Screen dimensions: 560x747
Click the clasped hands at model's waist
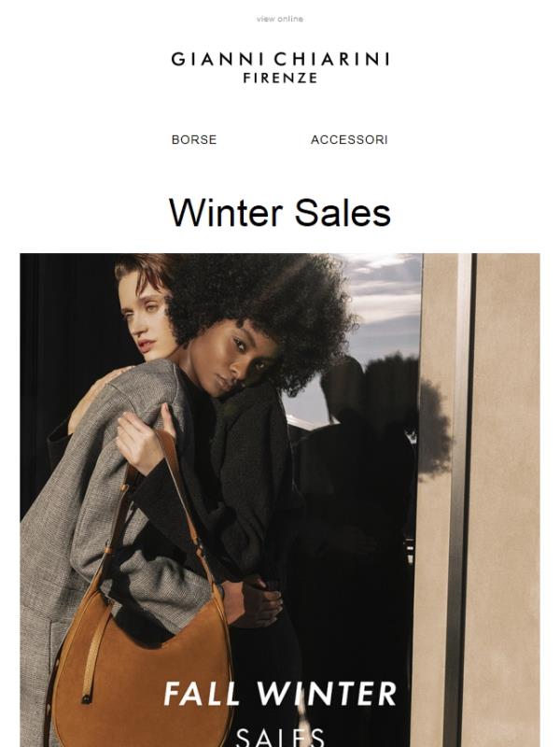click(x=252, y=602)
